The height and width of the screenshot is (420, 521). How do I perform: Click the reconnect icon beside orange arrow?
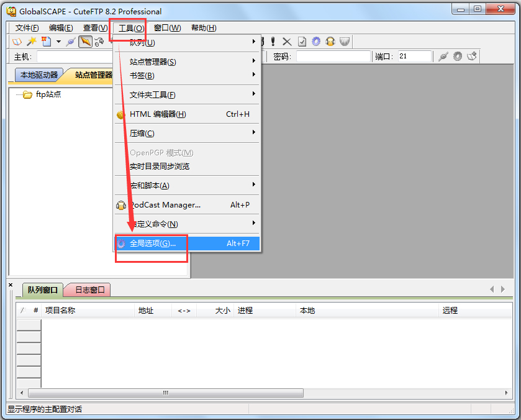click(99, 42)
